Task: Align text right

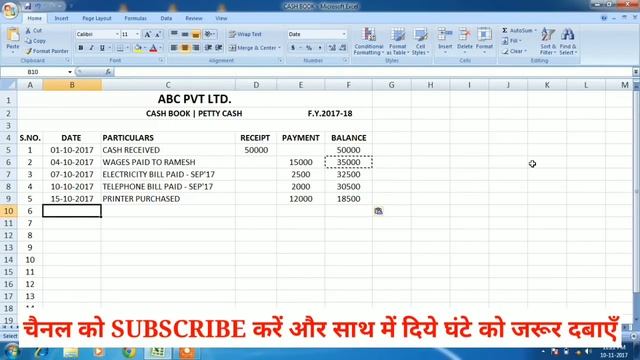Action: point(196,48)
